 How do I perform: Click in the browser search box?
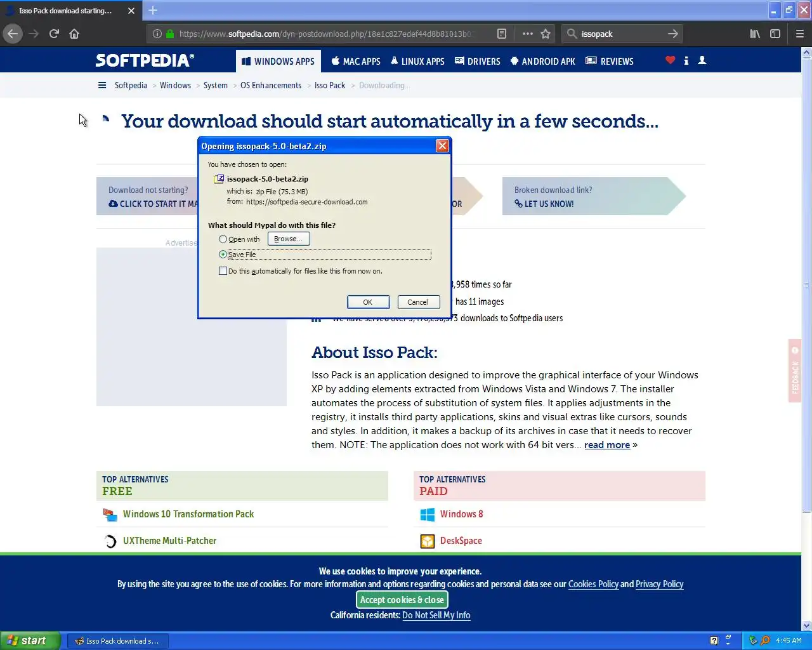[620, 34]
